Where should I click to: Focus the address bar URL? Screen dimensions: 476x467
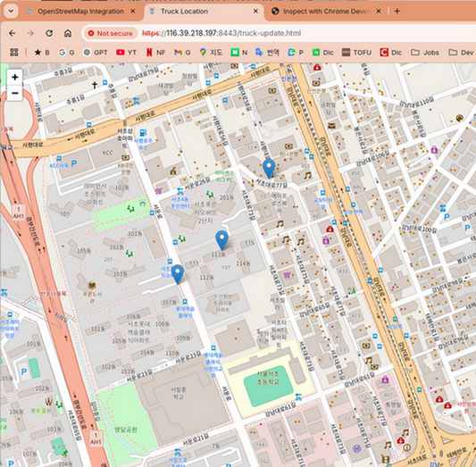(221, 33)
